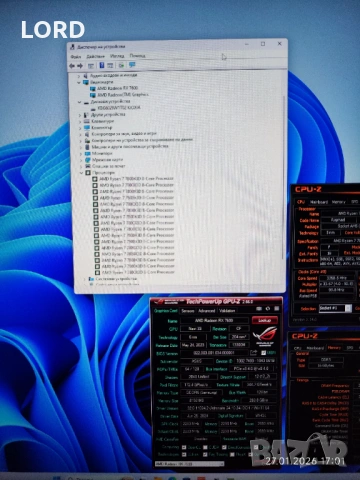Toggle the OpenCL checkbox in GPU-Z

point(184,447)
